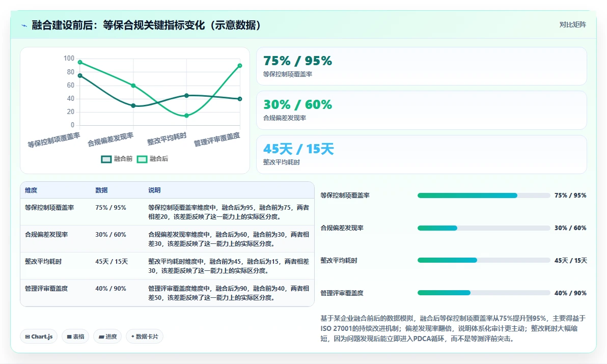Click the 数据 column header

pos(101,190)
